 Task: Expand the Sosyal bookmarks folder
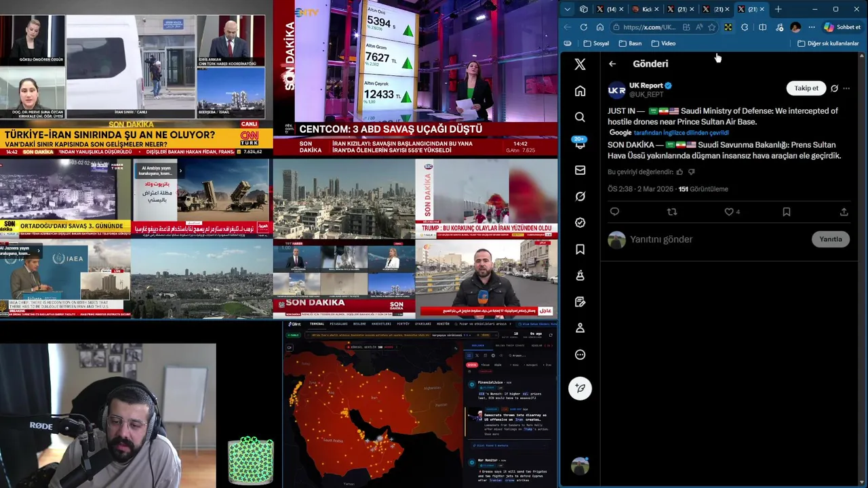pyautogui.click(x=596, y=43)
